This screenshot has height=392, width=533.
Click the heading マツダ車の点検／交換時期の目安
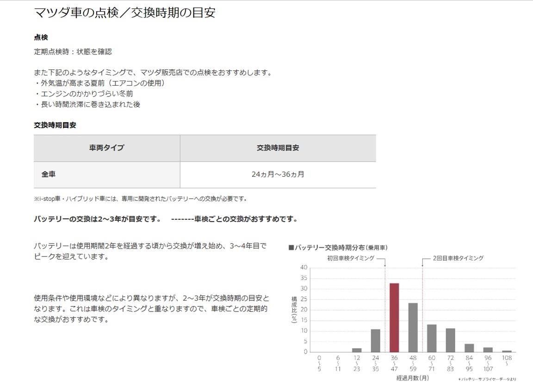point(125,12)
